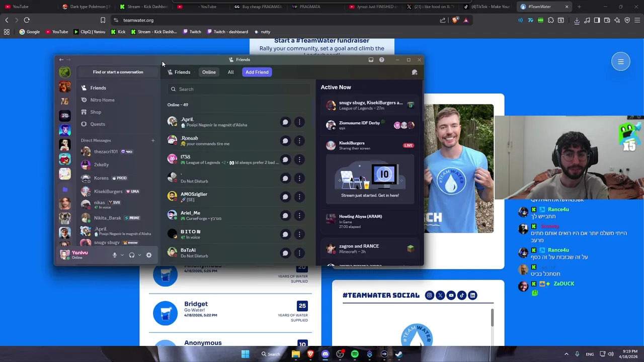
Task: Open Nikita_Barak direct message
Action: [x=118, y=218]
